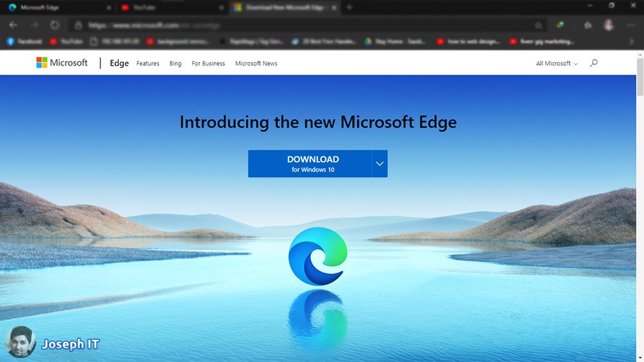The height and width of the screenshot is (362, 644).
Task: Open the 20 Best Free Handwriting bookmark
Action: [325, 42]
